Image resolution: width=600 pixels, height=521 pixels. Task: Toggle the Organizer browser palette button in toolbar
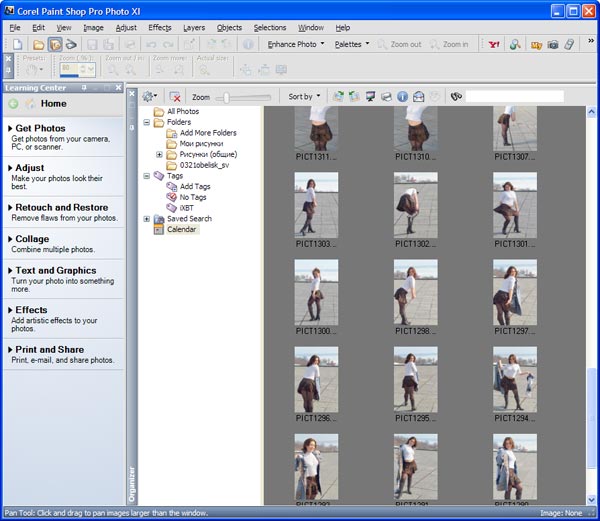pyautogui.click(x=55, y=45)
